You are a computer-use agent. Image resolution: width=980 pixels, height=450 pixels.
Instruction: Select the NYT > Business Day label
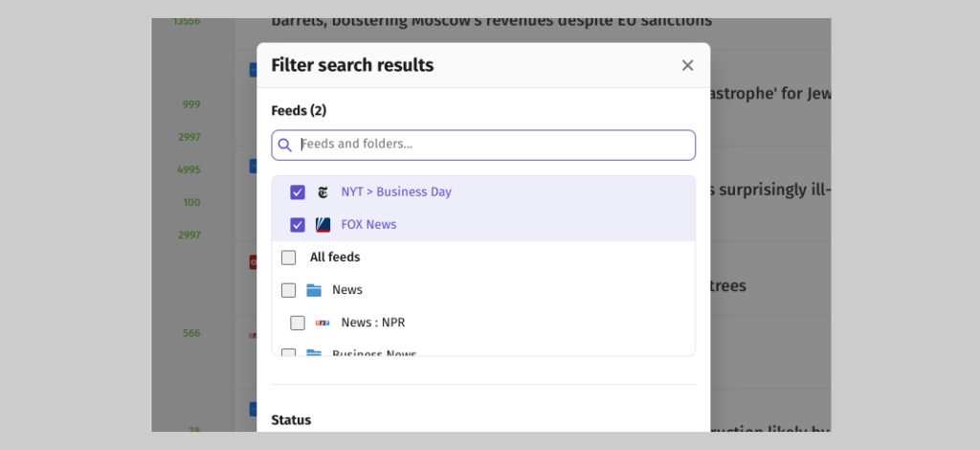(x=396, y=191)
